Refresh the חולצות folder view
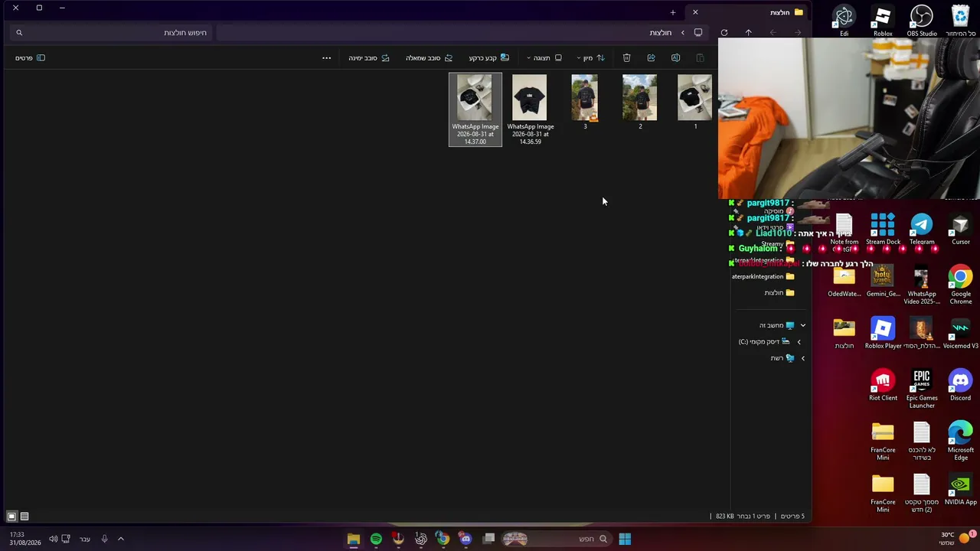Screen dimensions: 980x551 724,33
